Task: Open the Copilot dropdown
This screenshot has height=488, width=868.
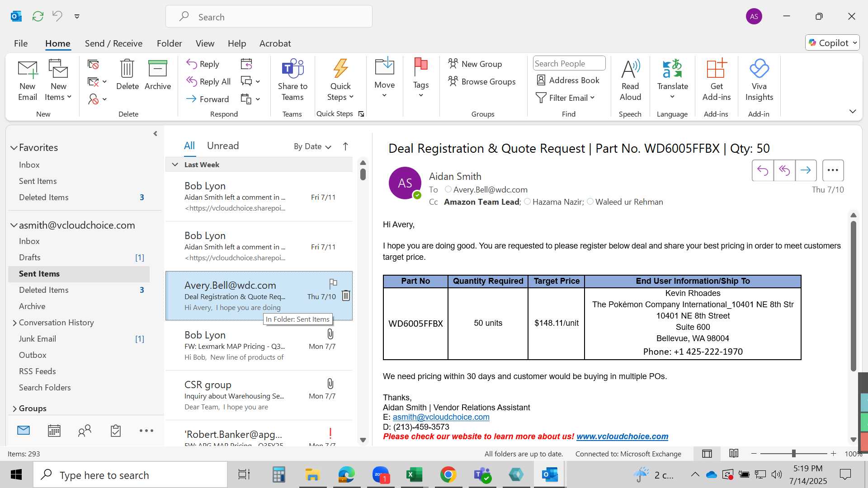Action: coord(832,43)
